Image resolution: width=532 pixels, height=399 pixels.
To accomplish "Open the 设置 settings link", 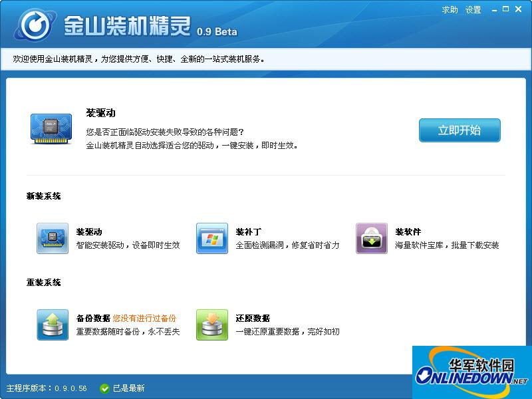I will coord(473,10).
